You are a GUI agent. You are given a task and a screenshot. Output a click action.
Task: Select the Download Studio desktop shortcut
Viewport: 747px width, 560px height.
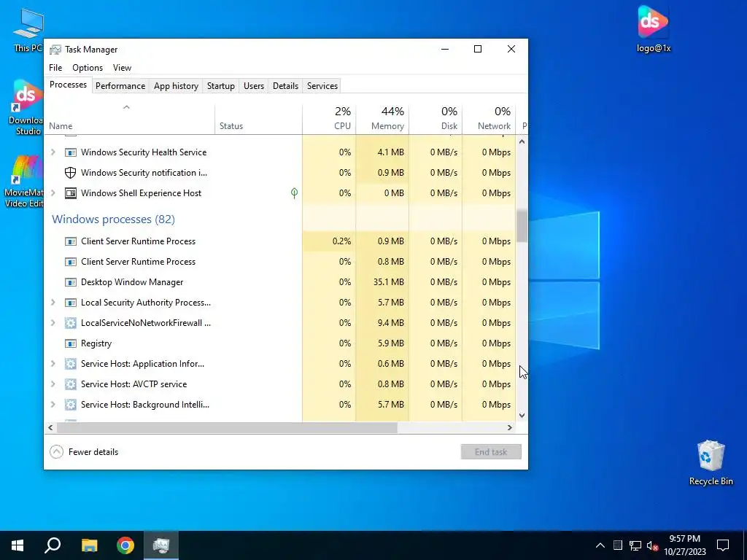[26, 108]
